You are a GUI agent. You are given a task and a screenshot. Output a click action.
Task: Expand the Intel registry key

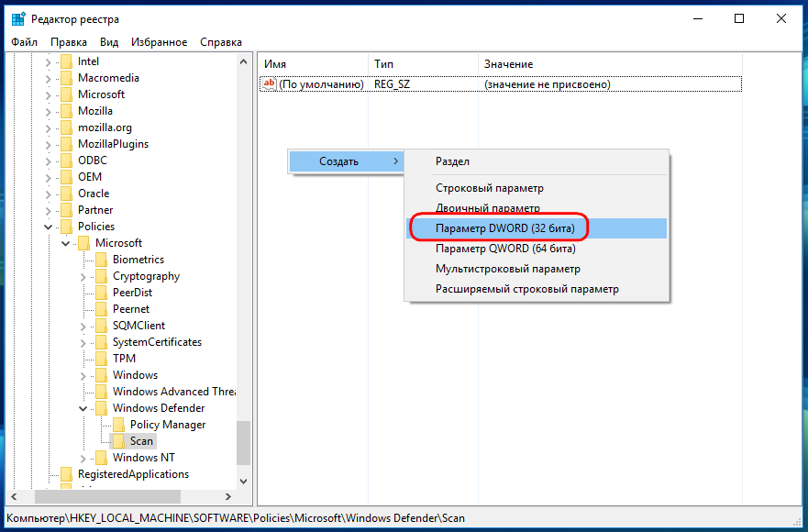pyautogui.click(x=48, y=62)
